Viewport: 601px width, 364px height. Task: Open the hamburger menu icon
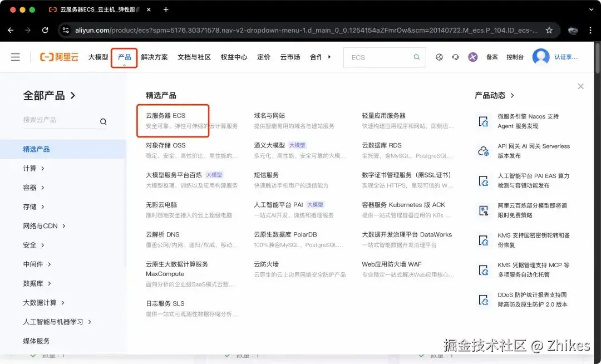pos(16,57)
